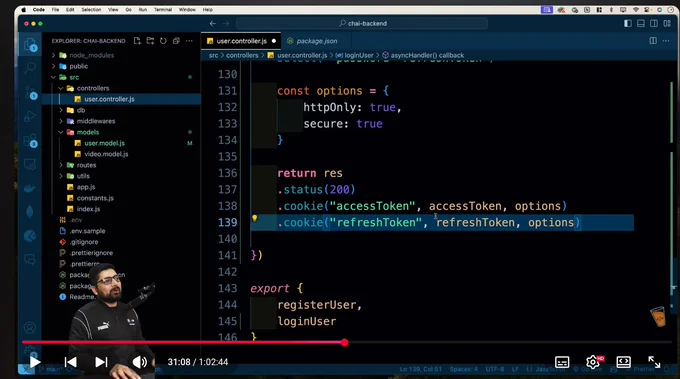680x379 pixels.
Task: Click the New Folder icon in Explorer header
Action: coord(150,41)
